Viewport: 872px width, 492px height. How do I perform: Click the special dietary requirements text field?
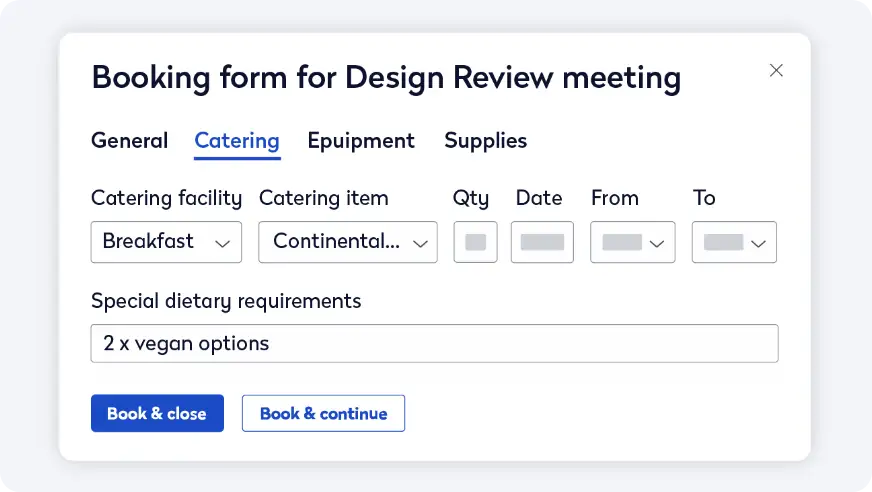pos(434,344)
